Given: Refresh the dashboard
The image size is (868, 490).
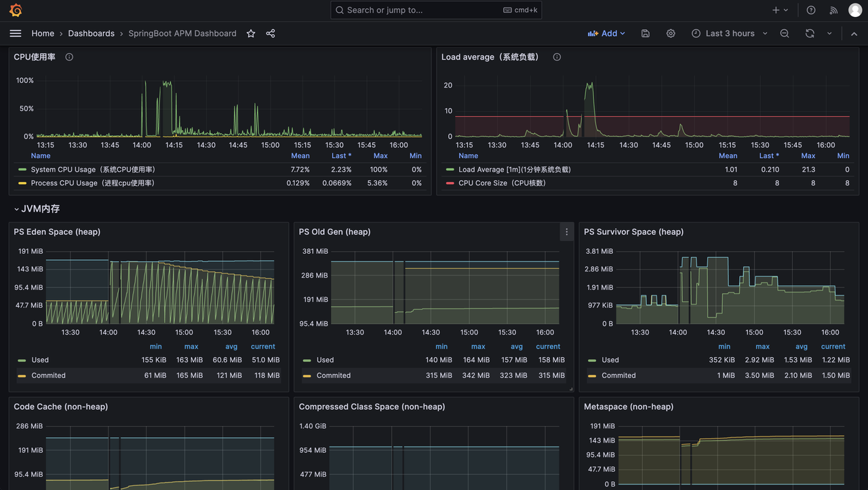Looking at the screenshot, I should click(x=810, y=33).
